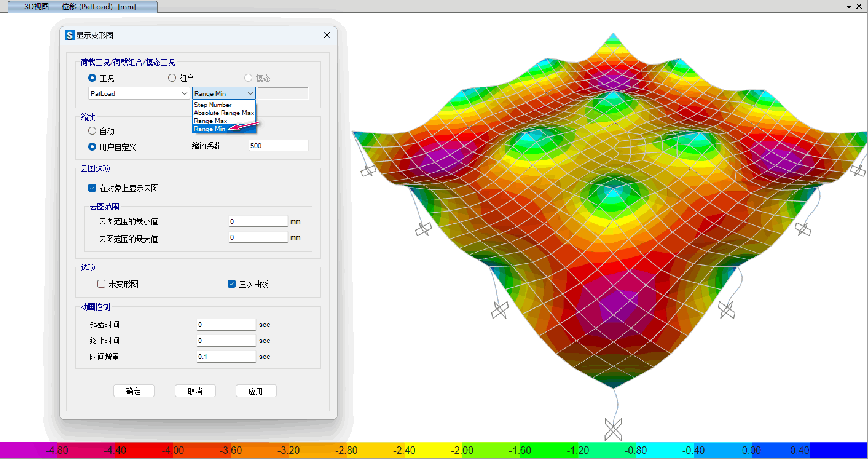The image size is (868, 459).
Task: Enable the 未变形图 checkbox
Action: point(101,284)
